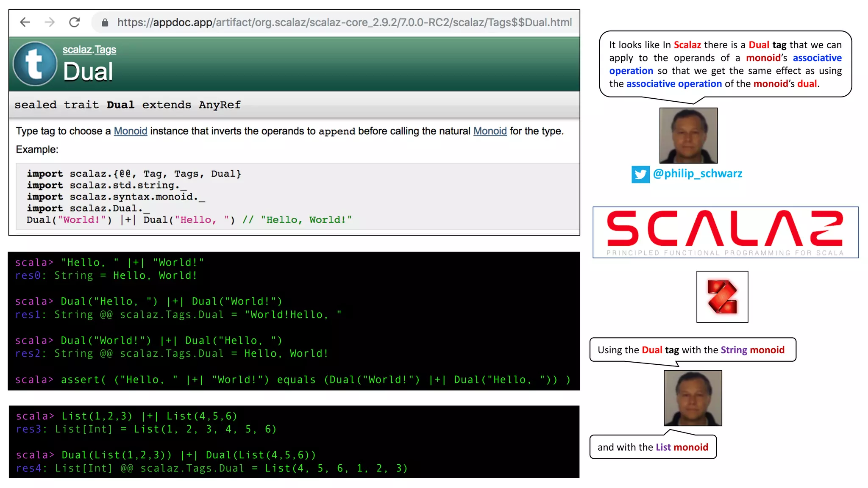Image resolution: width=868 pixels, height=488 pixels.
Task: Click the round 't' trait icon
Action: tap(35, 64)
